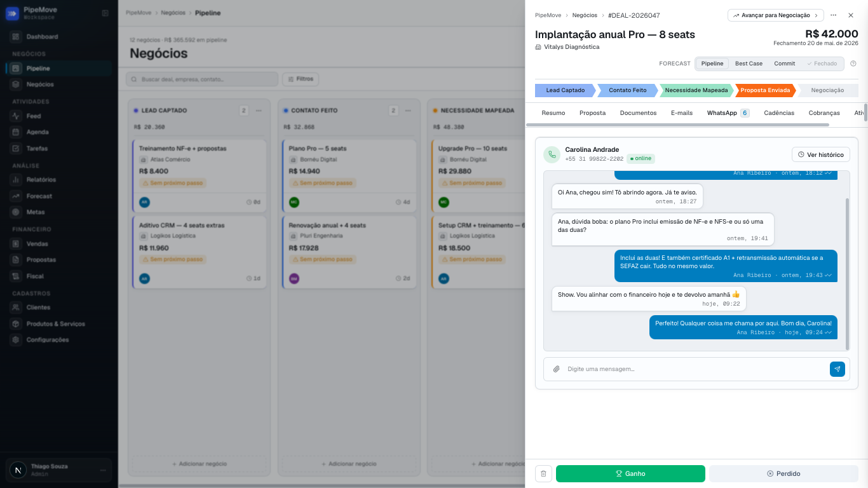Open Clientes under Cadastros
Image resolution: width=868 pixels, height=488 pixels.
pos(59,308)
